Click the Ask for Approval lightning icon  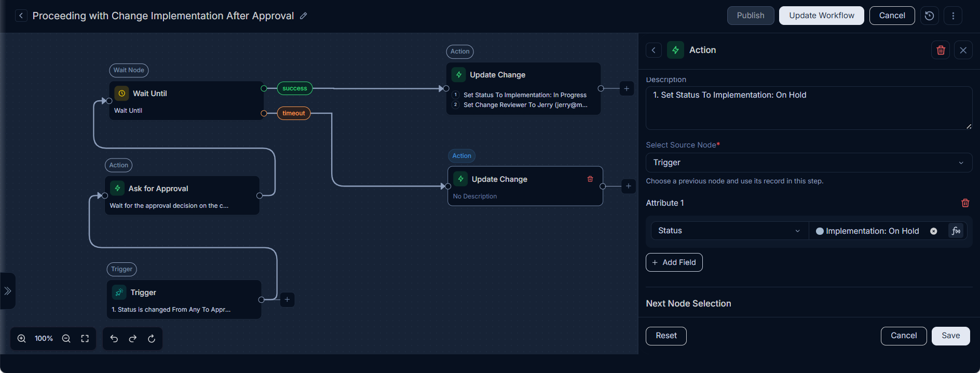click(117, 188)
